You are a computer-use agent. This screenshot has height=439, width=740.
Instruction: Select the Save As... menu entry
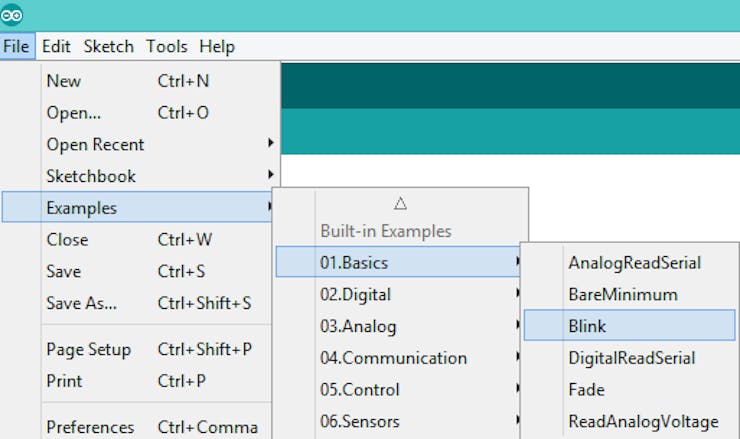[82, 303]
